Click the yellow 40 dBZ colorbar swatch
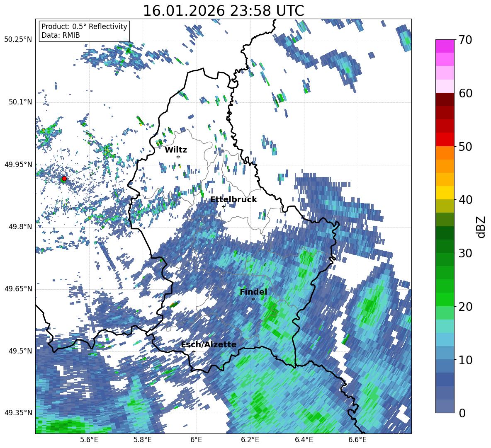 click(x=445, y=193)
